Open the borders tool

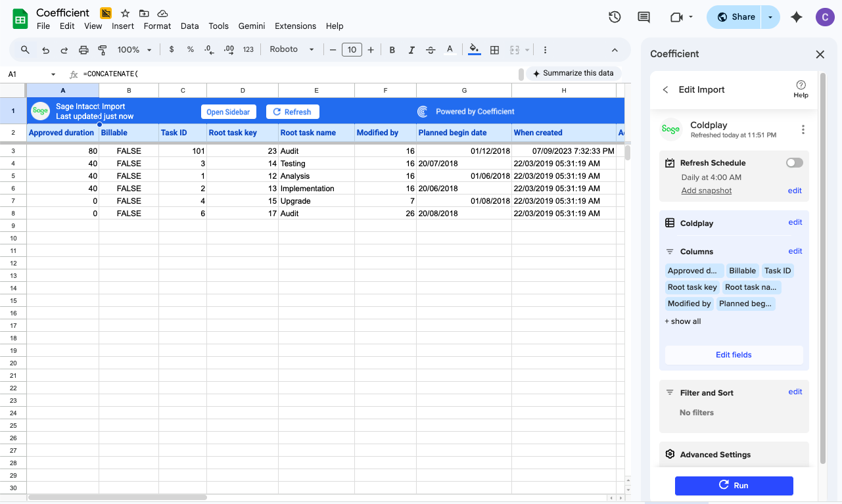(x=495, y=50)
